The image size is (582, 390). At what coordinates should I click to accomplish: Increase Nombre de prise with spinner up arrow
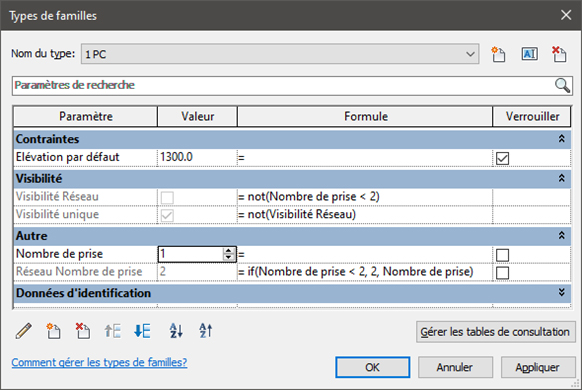pos(229,251)
